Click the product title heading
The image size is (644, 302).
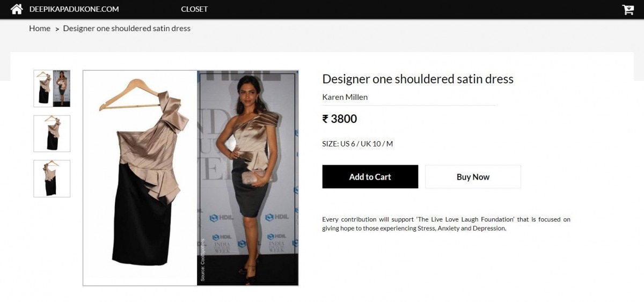coord(418,79)
